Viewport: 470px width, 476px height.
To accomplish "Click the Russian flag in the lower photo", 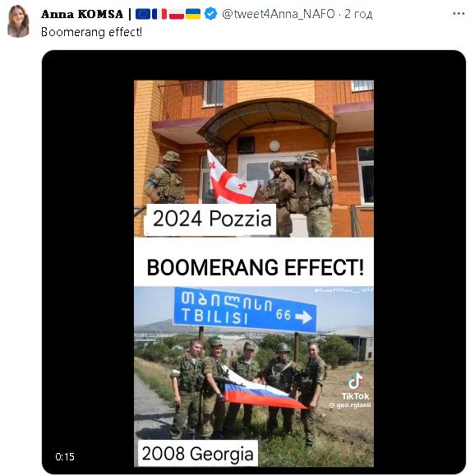I will coord(261,390).
